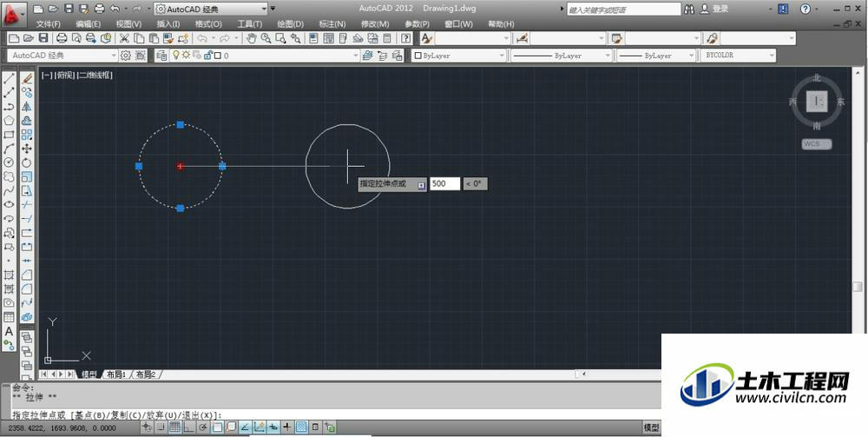Activate the Pan hand tool
The height and width of the screenshot is (437, 868).
click(x=252, y=38)
